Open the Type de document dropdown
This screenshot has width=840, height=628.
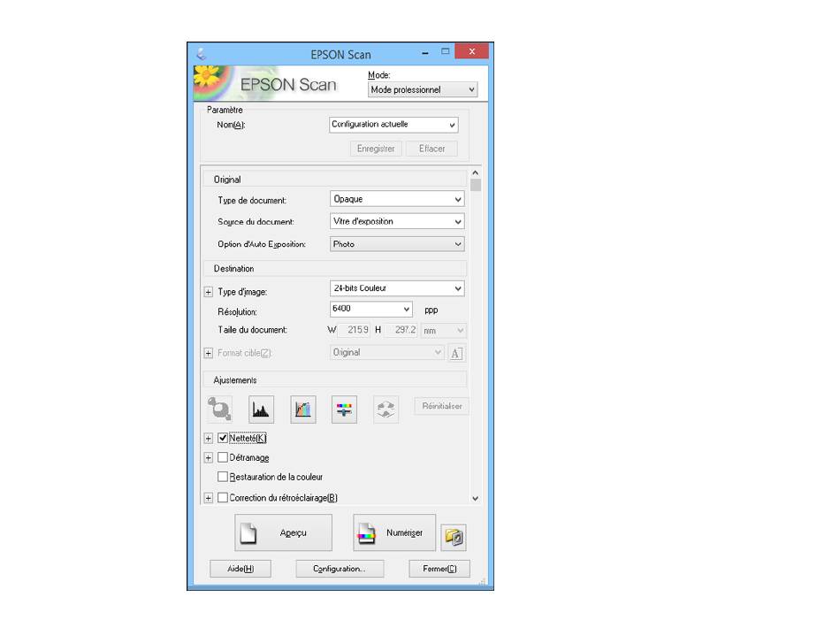(397, 199)
